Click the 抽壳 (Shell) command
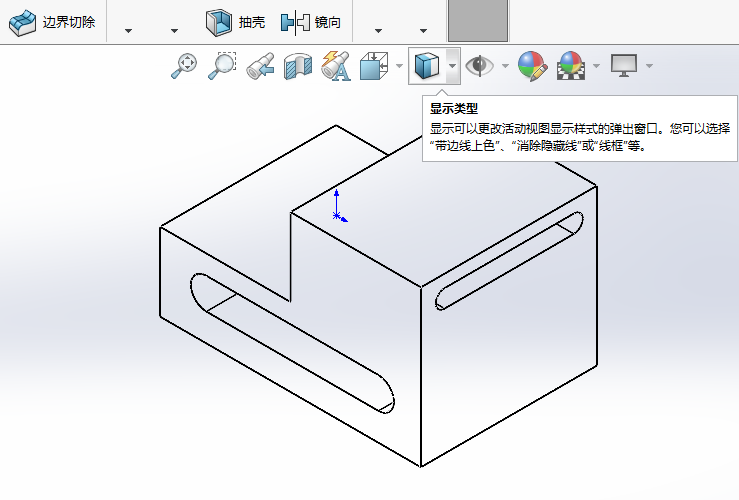The width and height of the screenshot is (739, 500). [236, 22]
